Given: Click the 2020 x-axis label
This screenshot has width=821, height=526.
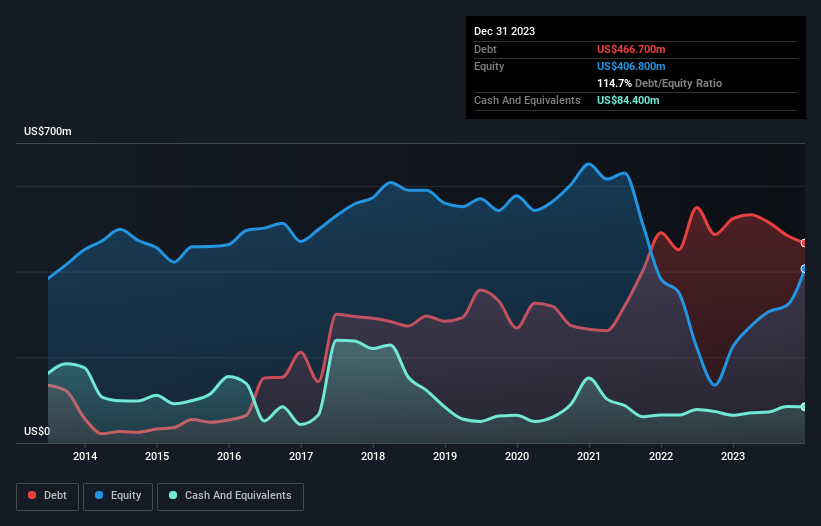Looking at the screenshot, I should (x=517, y=456).
